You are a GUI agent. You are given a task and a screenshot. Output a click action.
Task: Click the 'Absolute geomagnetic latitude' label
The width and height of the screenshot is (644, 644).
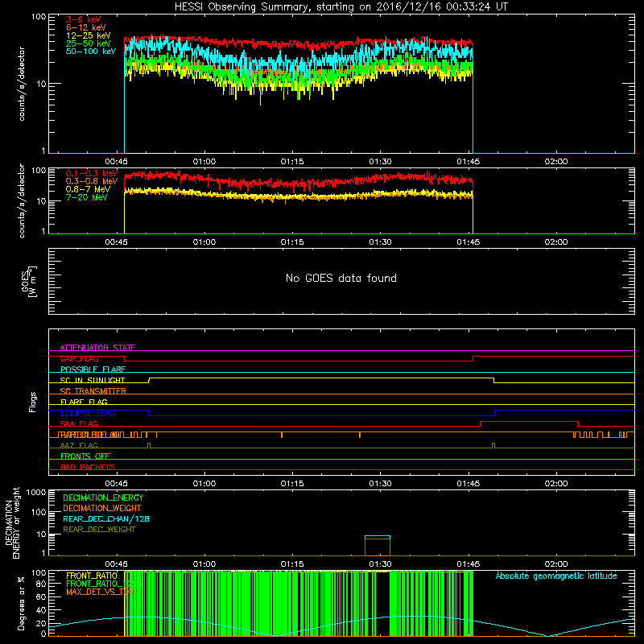pos(556,576)
